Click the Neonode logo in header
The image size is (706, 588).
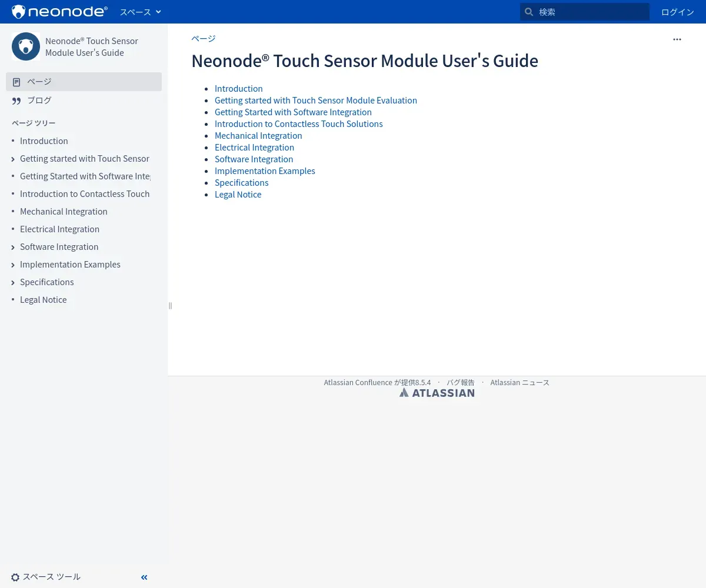point(59,12)
